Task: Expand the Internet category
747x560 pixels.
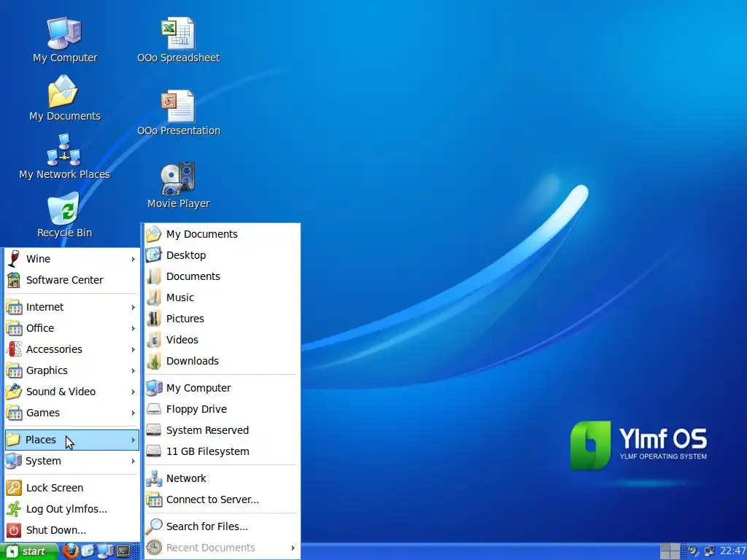Action: (x=72, y=307)
